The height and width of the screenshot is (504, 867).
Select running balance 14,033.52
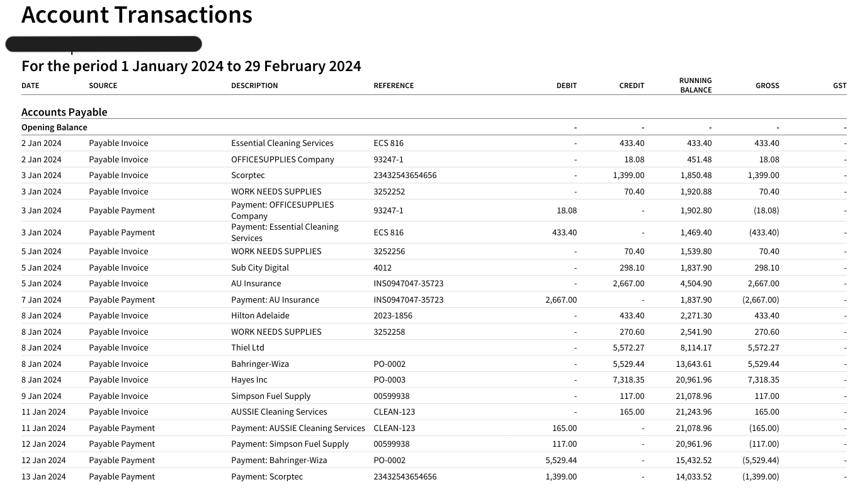[694, 477]
